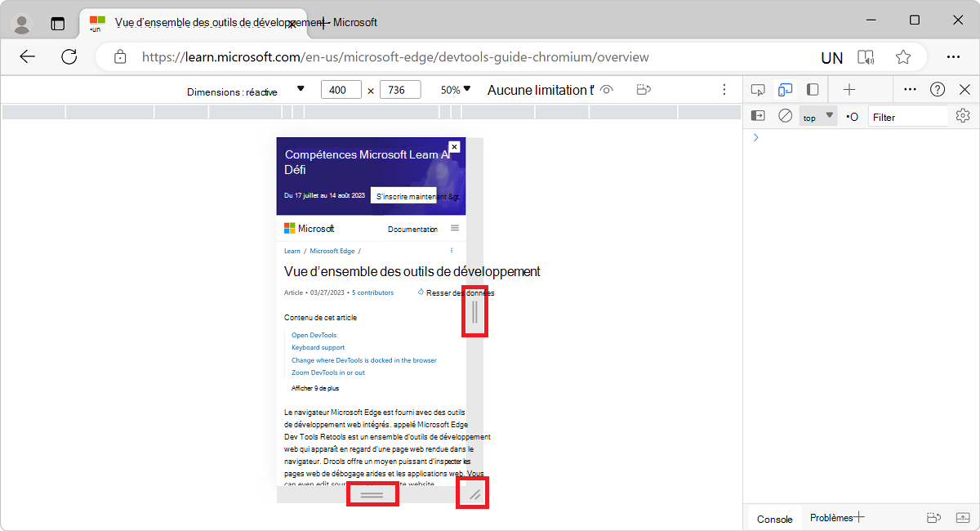Follow the Learn breadcrumb link
The width and height of the screenshot is (980, 531).
(292, 252)
